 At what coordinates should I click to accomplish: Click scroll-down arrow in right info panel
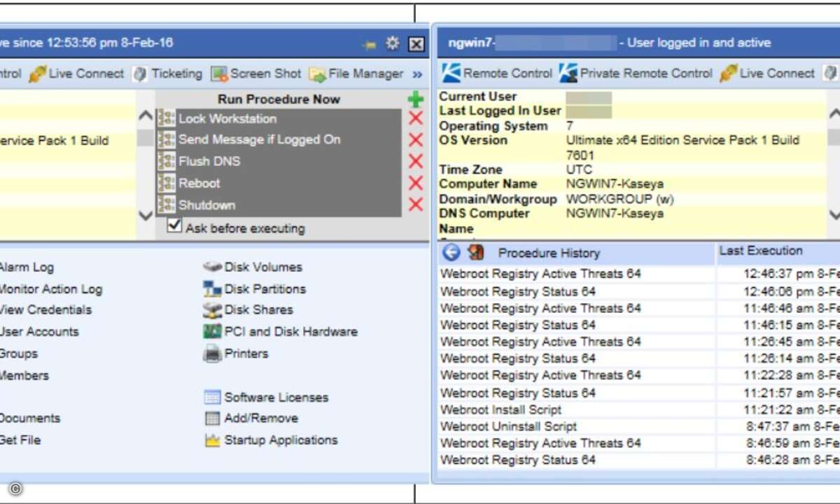833,216
